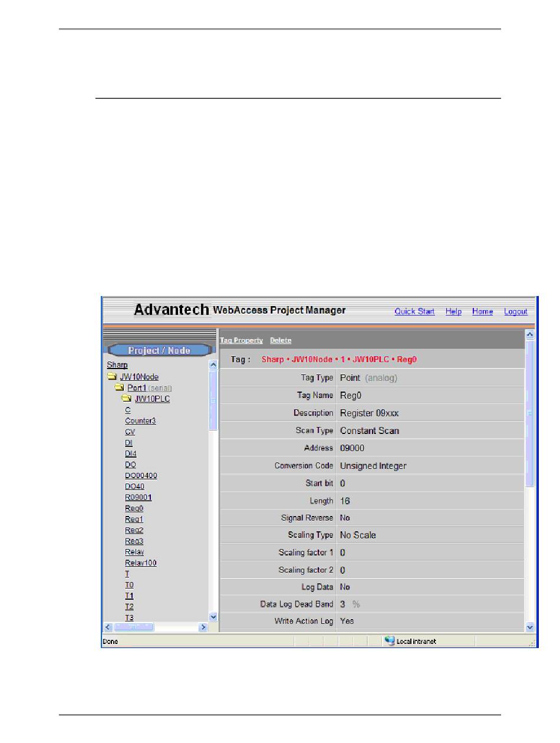
Task: Click the main pane vertical scrollbar thumb
Action: [x=529, y=413]
